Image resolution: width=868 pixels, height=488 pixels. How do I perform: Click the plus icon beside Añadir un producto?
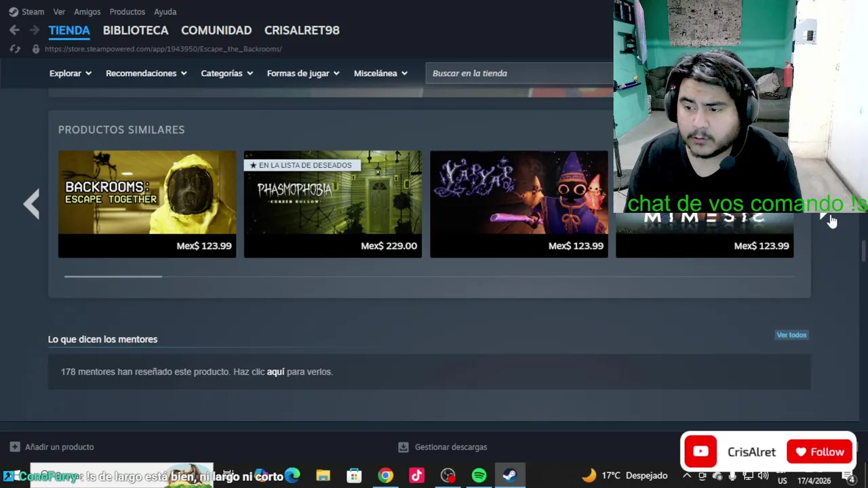pos(15,447)
